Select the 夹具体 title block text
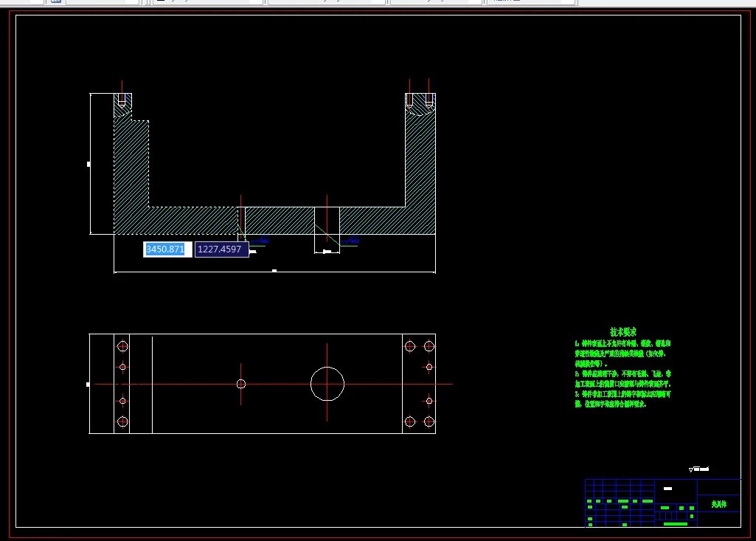756x541 pixels. point(719,504)
